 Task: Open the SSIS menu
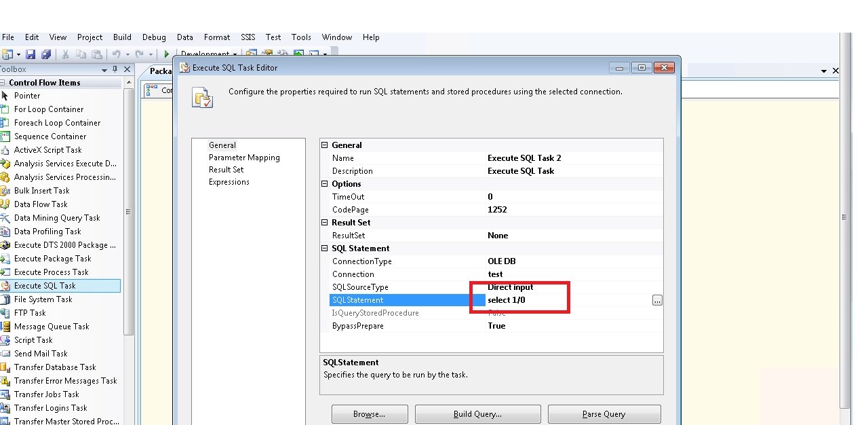[x=248, y=37]
